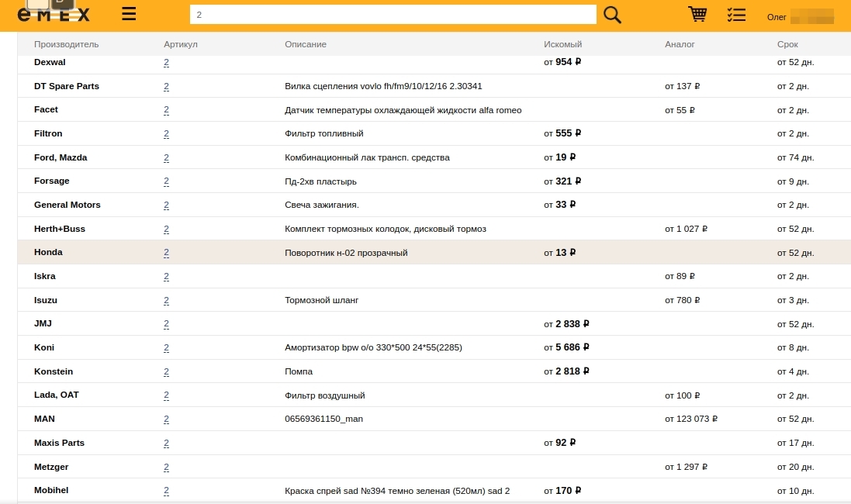Open article 2 link for Metzger

click(x=166, y=467)
